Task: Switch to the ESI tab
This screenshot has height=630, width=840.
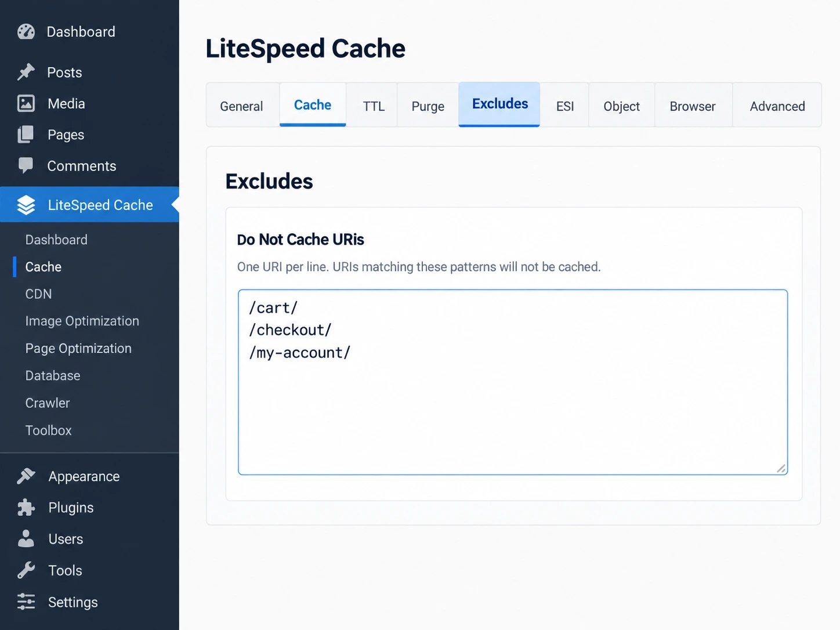Action: point(565,106)
